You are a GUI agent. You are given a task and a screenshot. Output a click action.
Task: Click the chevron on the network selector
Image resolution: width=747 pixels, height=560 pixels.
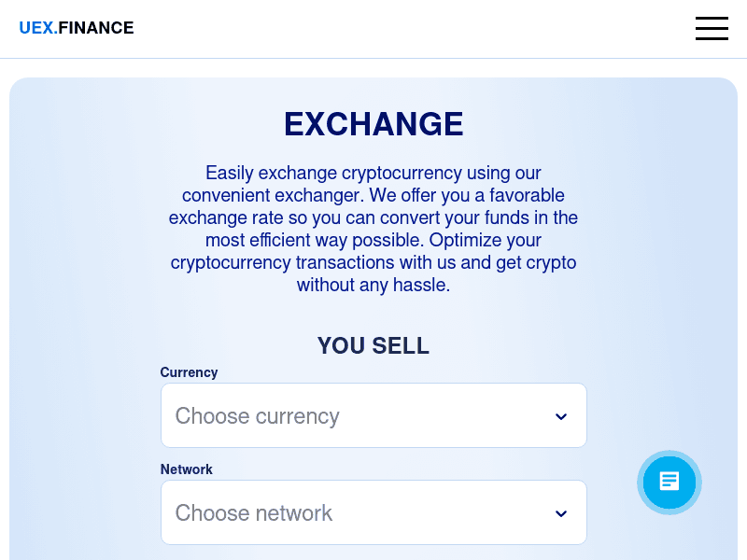coord(561,513)
